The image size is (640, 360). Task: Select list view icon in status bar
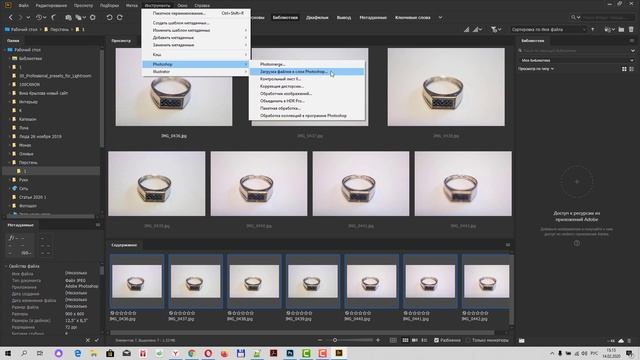[424, 340]
